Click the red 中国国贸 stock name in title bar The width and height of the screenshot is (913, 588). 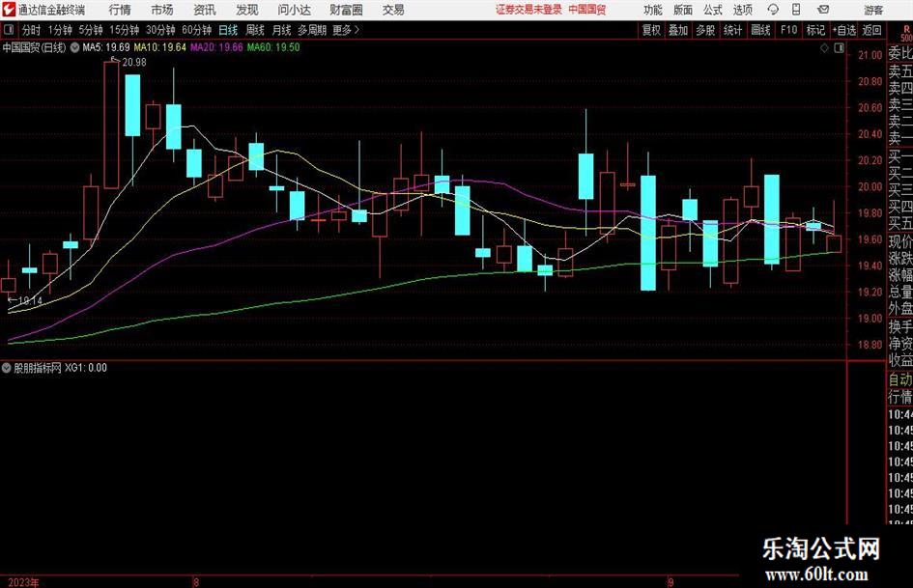587,10
